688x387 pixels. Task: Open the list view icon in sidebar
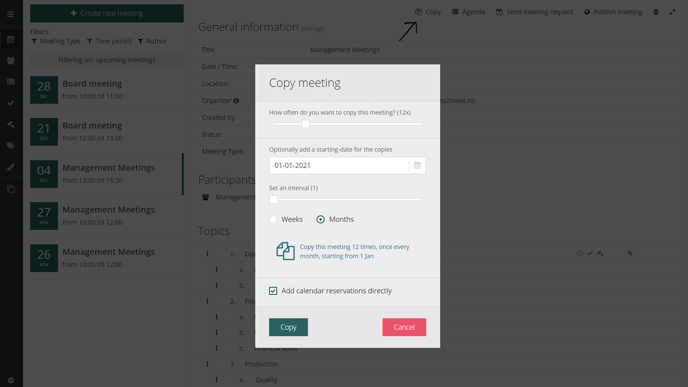tap(11, 82)
